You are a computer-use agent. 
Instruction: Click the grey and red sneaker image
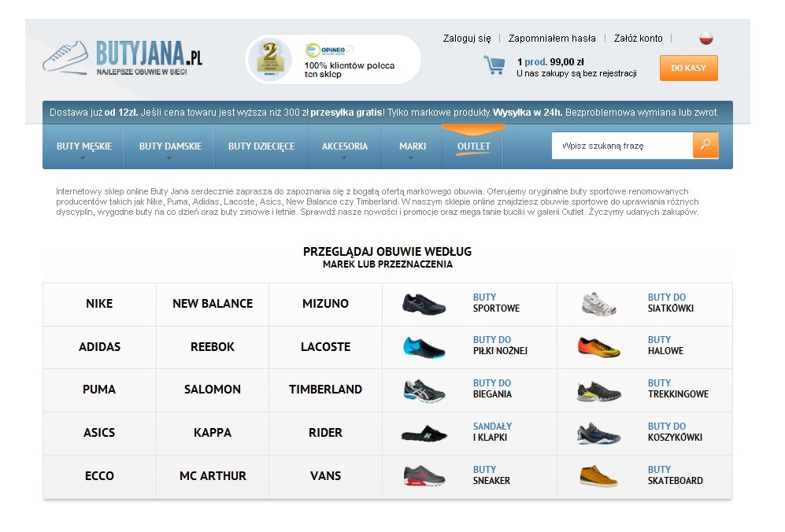point(424,476)
